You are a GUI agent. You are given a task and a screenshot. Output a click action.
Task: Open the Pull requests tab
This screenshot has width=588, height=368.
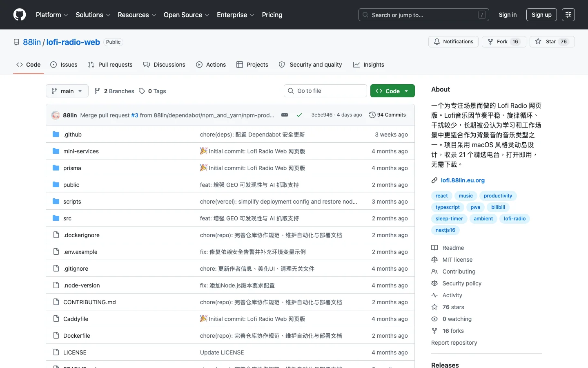(110, 65)
